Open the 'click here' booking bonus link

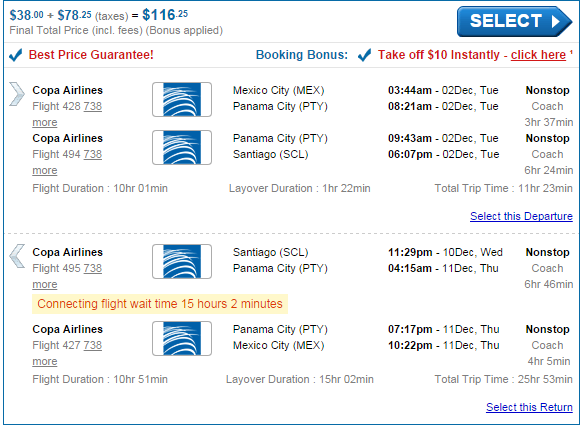(x=538, y=55)
